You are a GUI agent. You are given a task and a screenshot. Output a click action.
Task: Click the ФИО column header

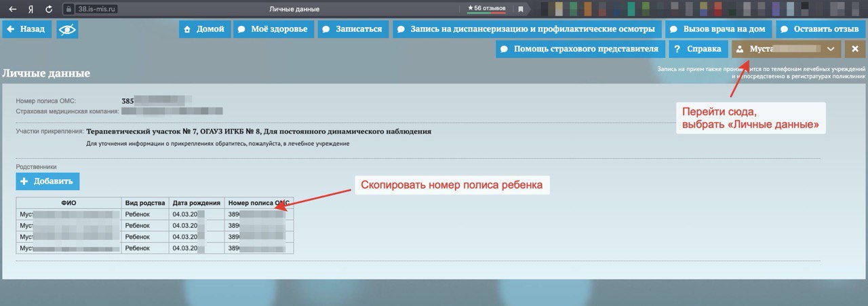(x=69, y=203)
